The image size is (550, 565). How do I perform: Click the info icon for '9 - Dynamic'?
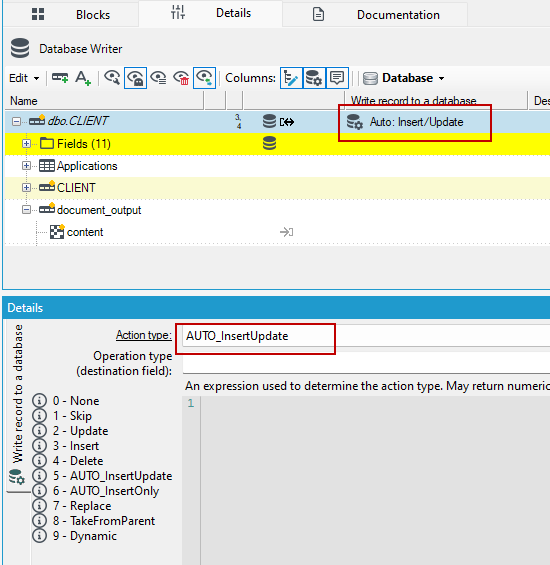point(40,536)
